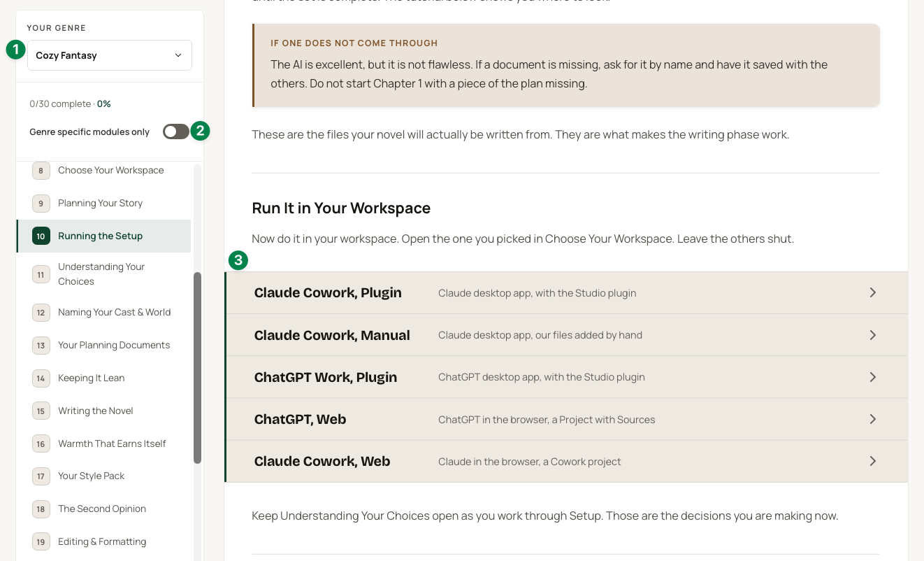This screenshot has width=924, height=561.
Task: Click 'Claude desktop app, our files added by hand'
Action: point(540,335)
